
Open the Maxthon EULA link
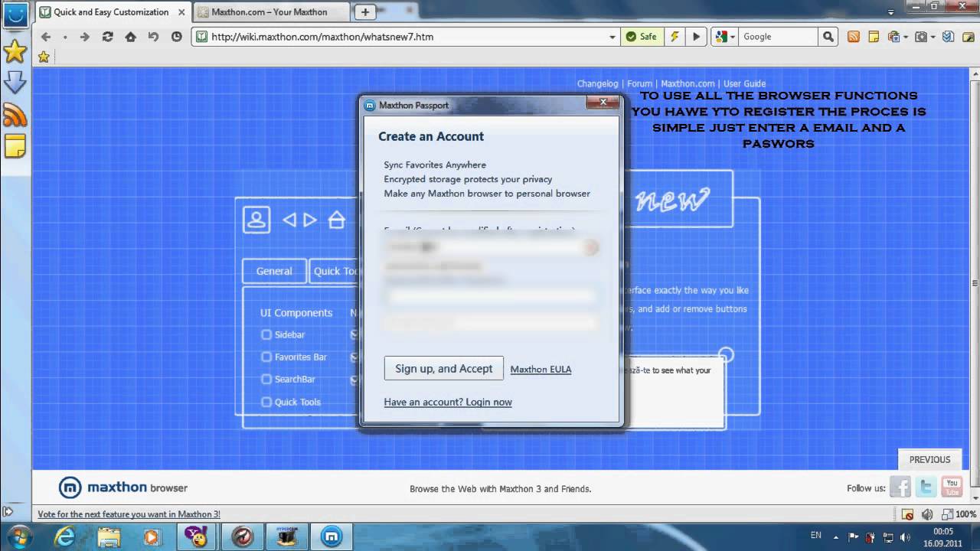tap(541, 369)
